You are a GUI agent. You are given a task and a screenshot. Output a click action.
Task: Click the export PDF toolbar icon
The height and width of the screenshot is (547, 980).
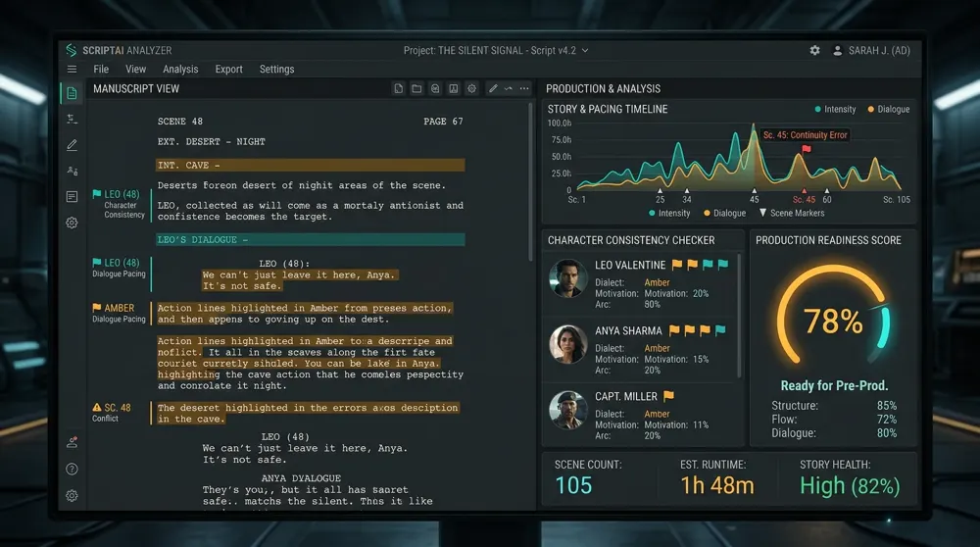pyautogui.click(x=453, y=89)
